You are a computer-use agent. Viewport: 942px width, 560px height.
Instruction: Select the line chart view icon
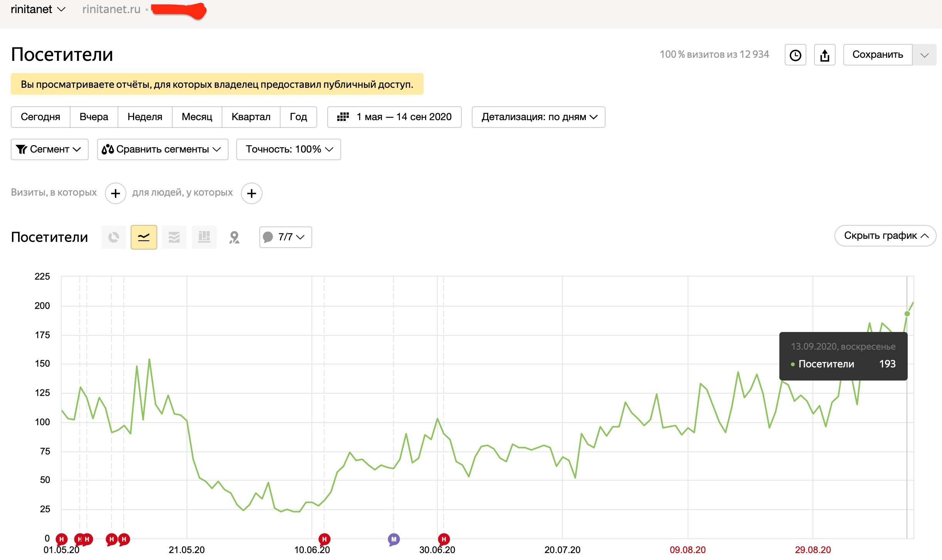click(x=144, y=237)
